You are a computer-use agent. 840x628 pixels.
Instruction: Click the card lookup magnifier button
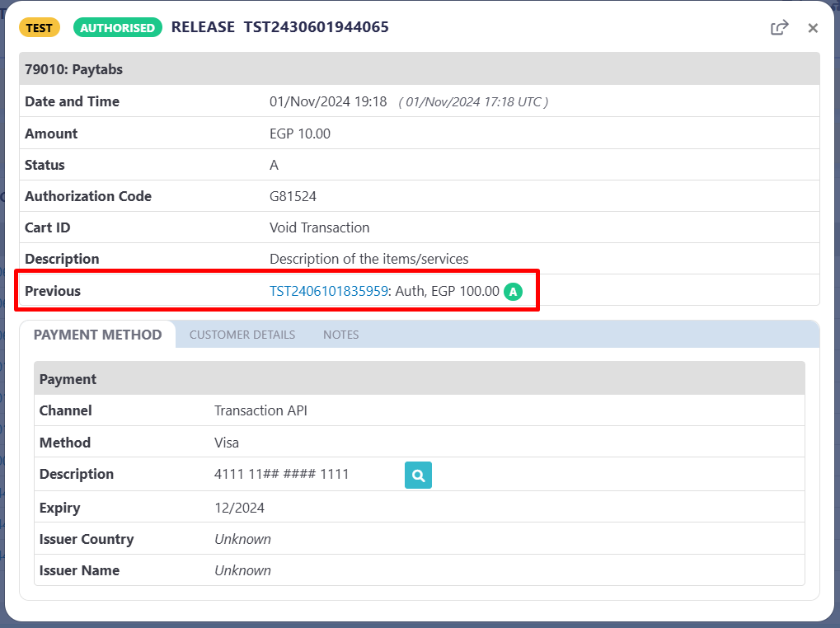[x=418, y=475]
